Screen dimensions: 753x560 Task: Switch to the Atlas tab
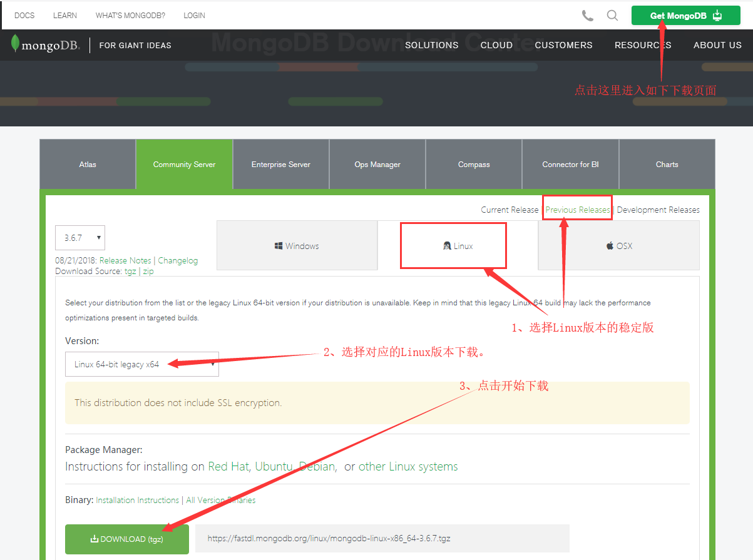[88, 165]
